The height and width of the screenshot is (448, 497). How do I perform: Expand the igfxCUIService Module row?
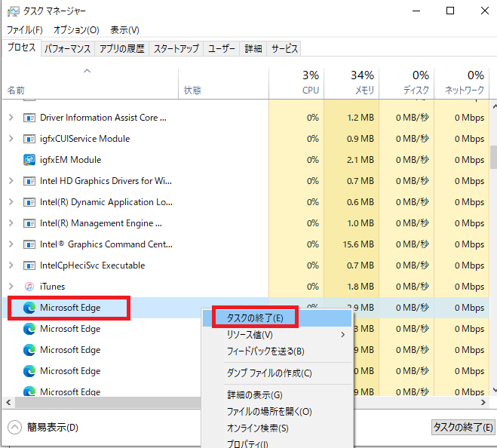pos(11,139)
